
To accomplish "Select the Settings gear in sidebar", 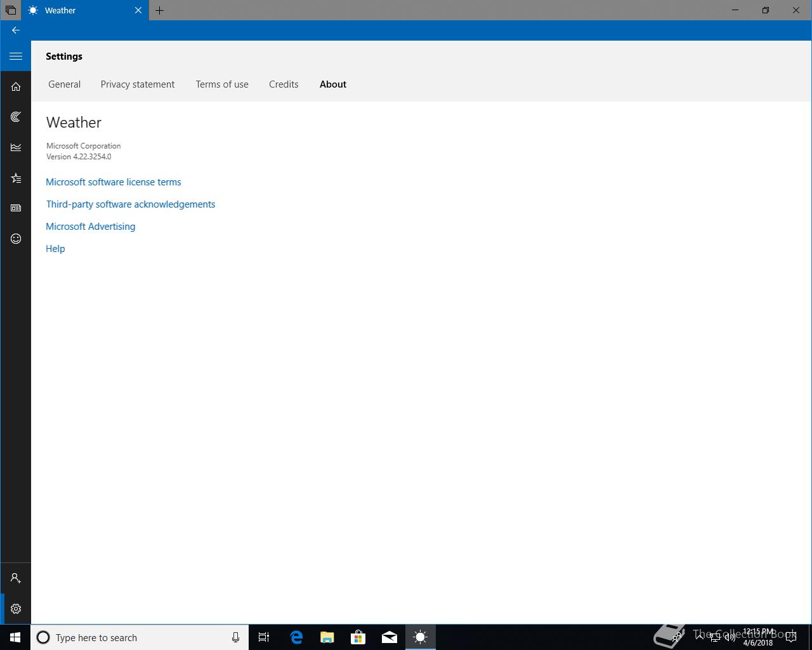I will (x=16, y=609).
